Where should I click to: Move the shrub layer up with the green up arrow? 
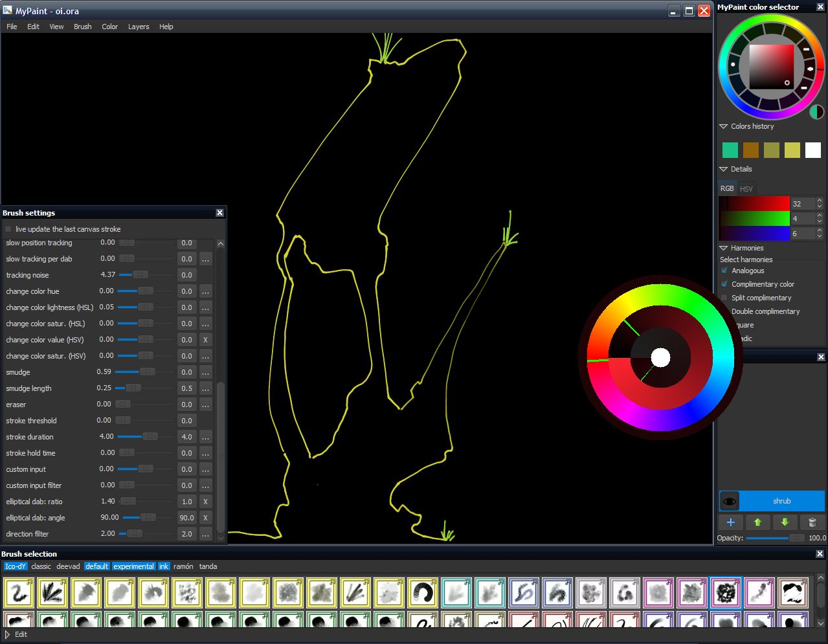(757, 522)
